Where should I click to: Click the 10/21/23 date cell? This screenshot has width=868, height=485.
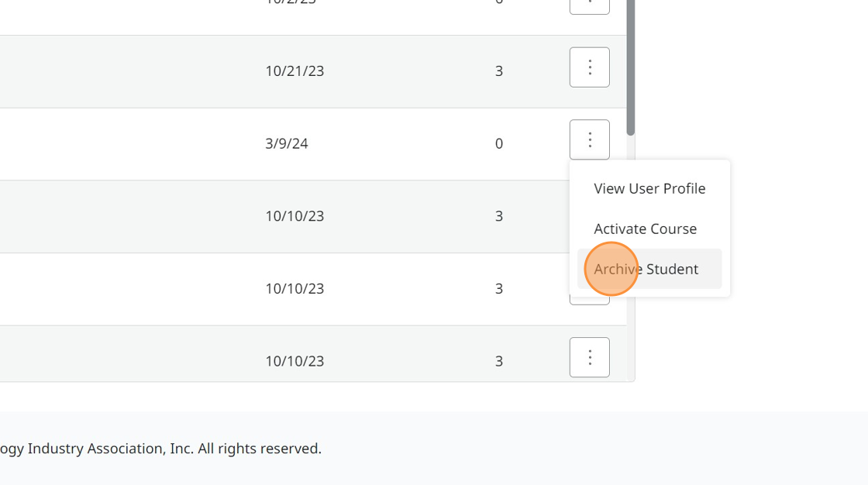[294, 71]
